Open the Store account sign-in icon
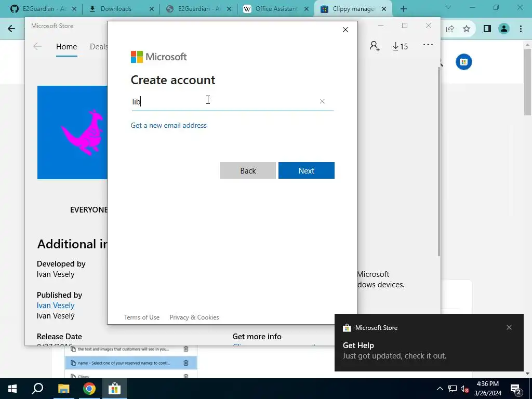The height and width of the screenshot is (399, 532). [x=375, y=46]
